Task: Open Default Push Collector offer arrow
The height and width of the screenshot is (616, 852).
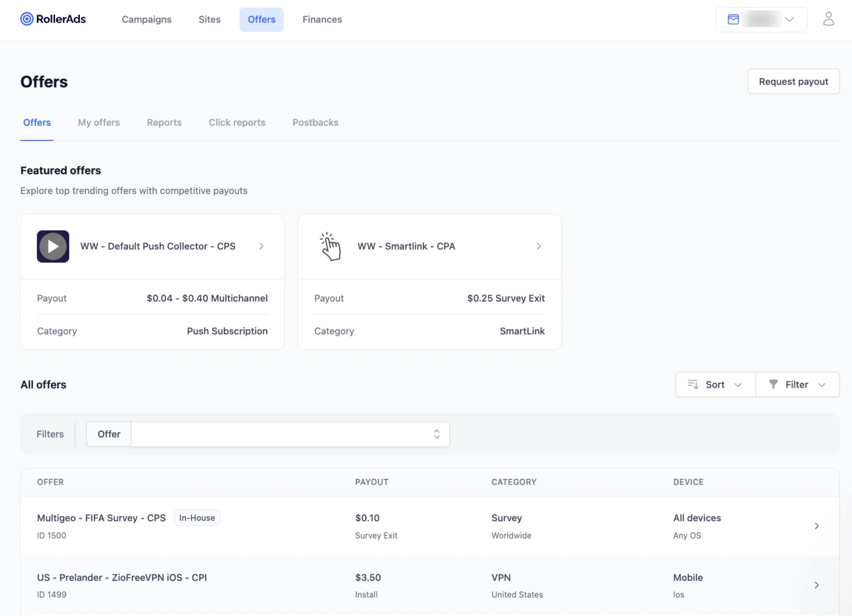Action: 261,246
